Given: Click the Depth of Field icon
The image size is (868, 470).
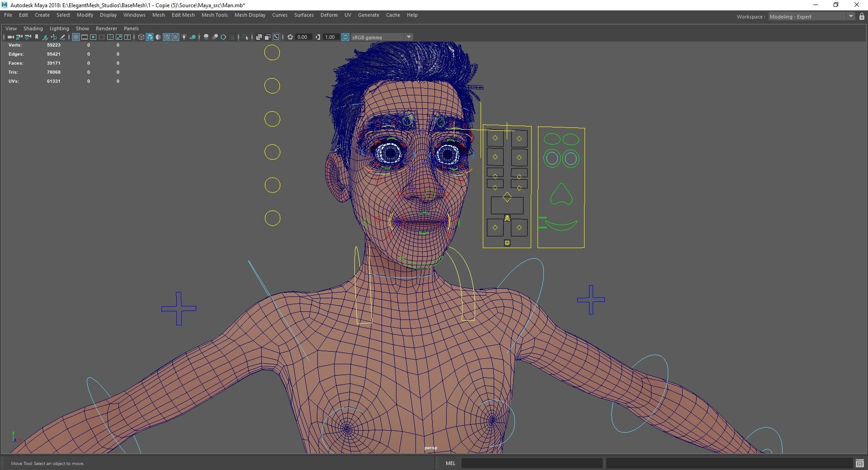Looking at the screenshot, I should [232, 37].
